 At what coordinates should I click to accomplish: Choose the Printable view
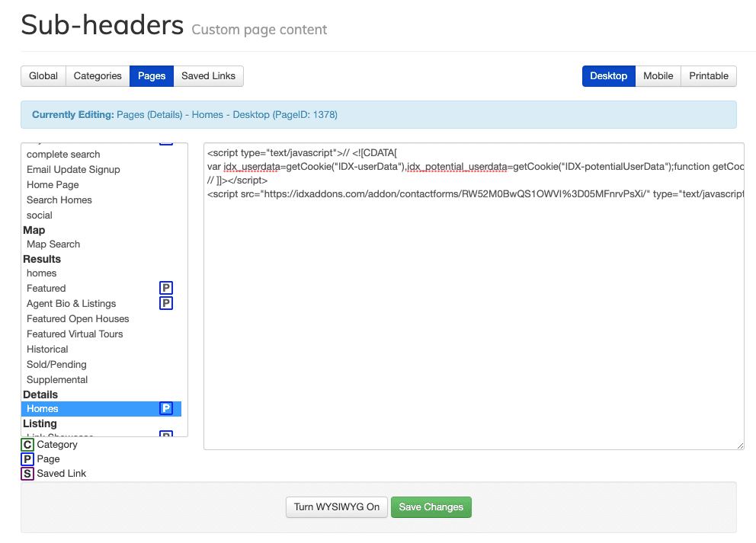[x=708, y=76]
